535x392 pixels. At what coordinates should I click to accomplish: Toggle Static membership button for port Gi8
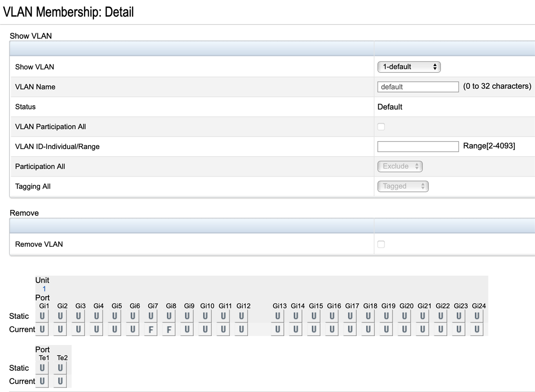click(x=169, y=316)
